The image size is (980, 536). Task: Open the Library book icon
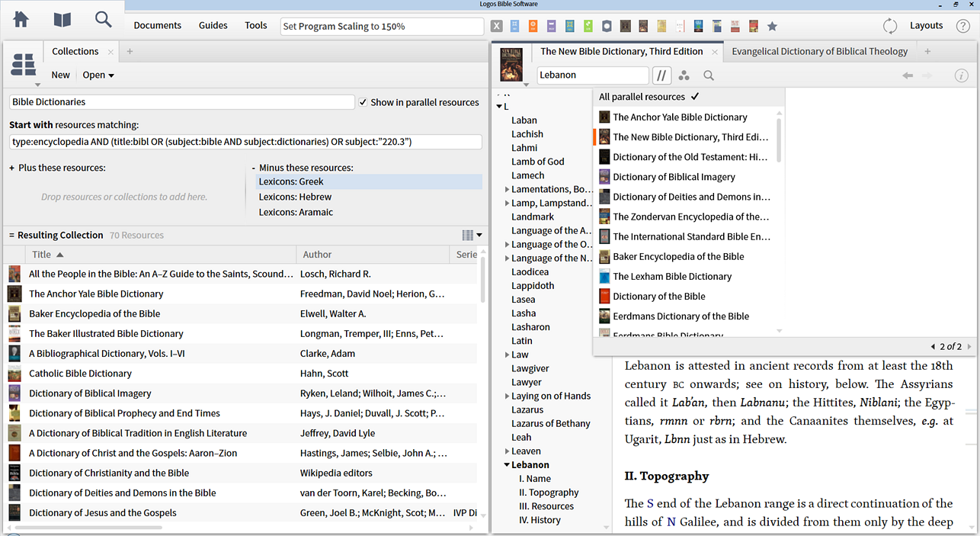pyautogui.click(x=62, y=20)
